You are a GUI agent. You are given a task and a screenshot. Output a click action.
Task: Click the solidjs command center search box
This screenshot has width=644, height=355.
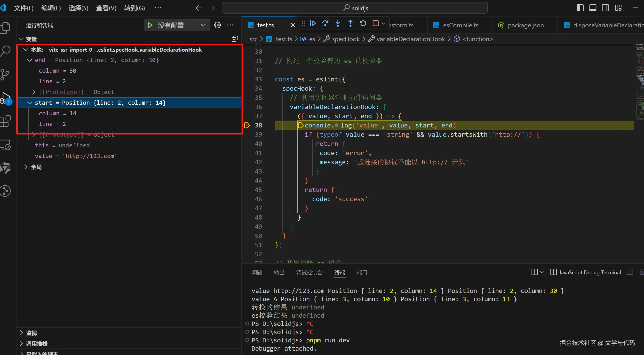click(355, 8)
